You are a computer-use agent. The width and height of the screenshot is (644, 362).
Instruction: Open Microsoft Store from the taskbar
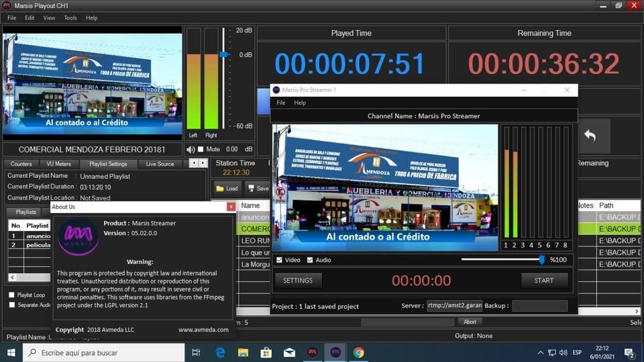tap(266, 353)
